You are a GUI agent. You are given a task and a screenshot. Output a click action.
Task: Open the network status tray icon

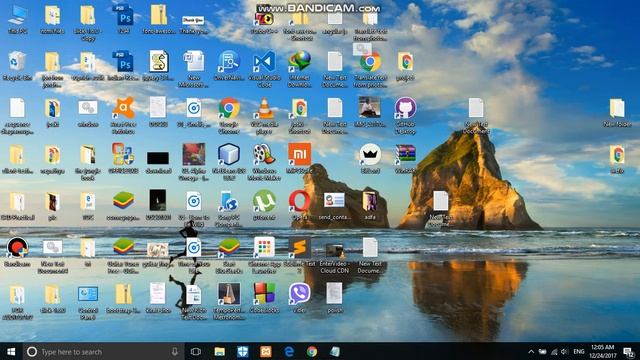[x=554, y=351]
